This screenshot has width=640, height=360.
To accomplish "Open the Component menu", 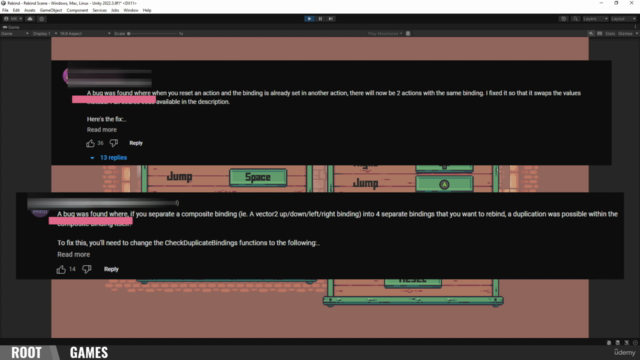I will (77, 10).
